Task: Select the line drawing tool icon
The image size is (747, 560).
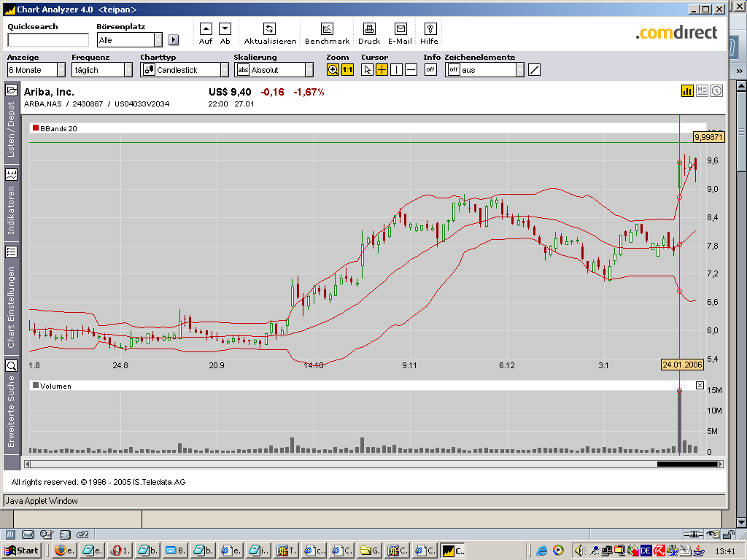Action: coord(534,70)
